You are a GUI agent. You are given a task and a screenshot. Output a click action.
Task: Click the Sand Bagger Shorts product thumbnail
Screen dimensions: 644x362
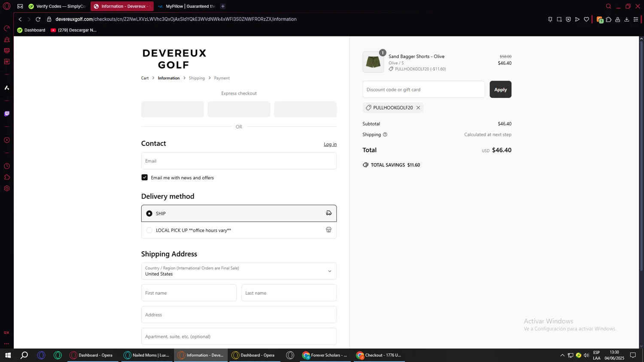(373, 62)
